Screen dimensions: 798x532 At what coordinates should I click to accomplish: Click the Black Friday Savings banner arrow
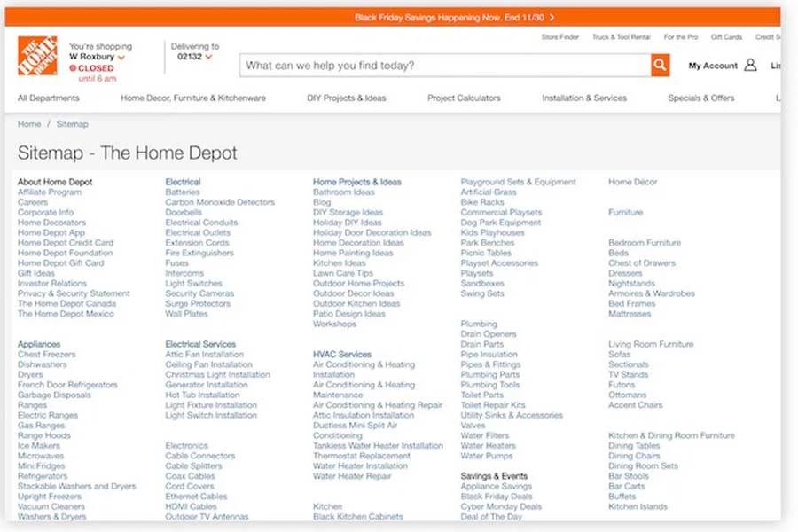[552, 18]
